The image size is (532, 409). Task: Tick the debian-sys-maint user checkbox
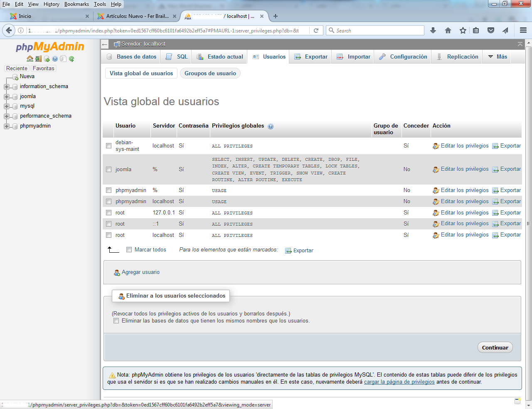coord(108,146)
